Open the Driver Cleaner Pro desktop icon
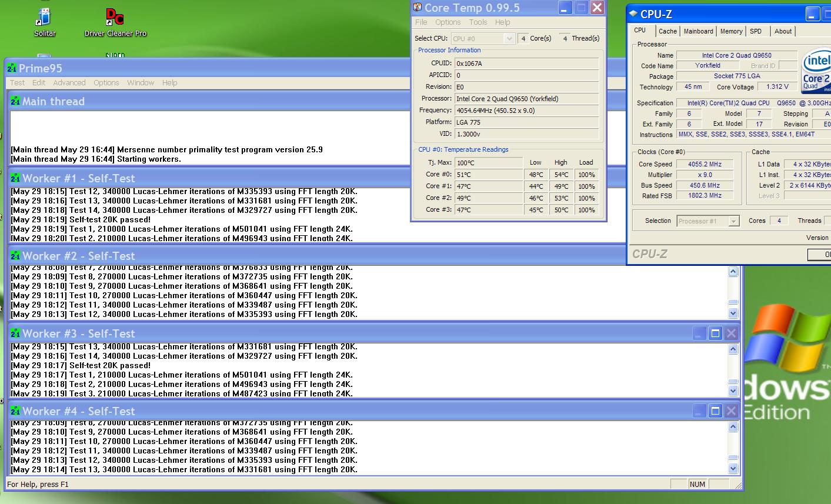Image resolution: width=831 pixels, height=504 pixels. 115,17
